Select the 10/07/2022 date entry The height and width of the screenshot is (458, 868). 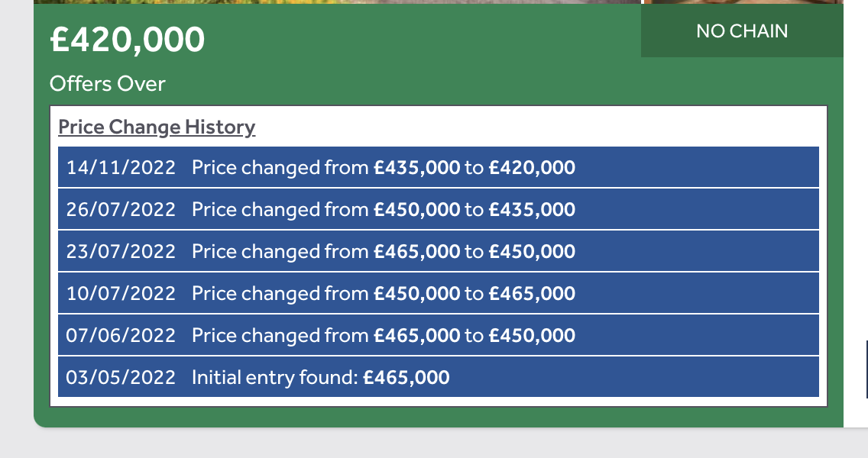(121, 294)
